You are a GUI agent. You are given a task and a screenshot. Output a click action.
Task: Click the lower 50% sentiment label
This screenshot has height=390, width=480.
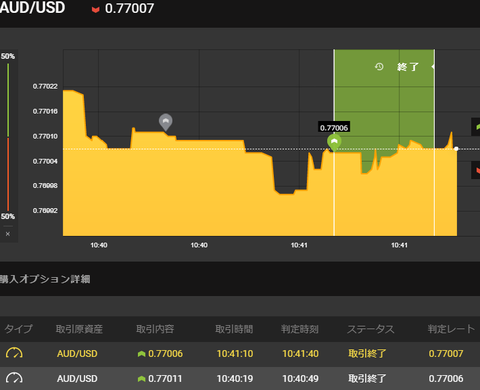click(x=8, y=216)
